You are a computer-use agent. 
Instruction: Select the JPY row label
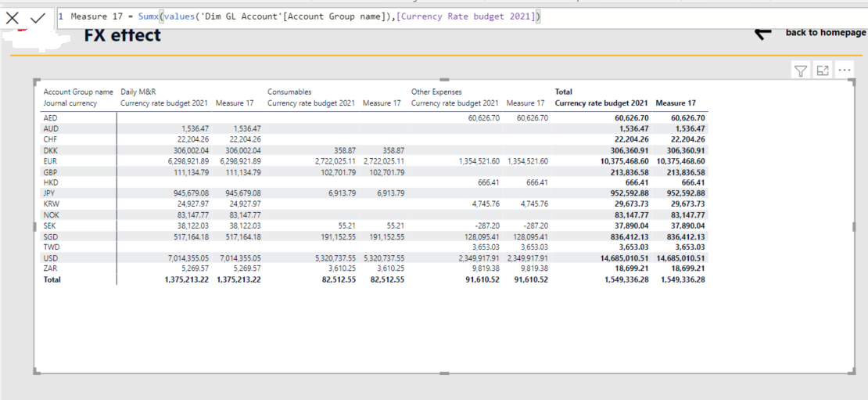[x=49, y=193]
